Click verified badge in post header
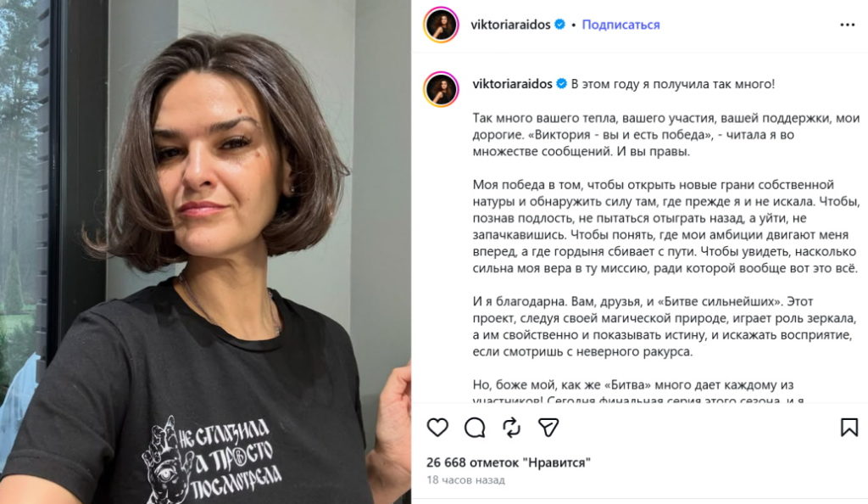The width and height of the screenshot is (868, 504). point(559,25)
